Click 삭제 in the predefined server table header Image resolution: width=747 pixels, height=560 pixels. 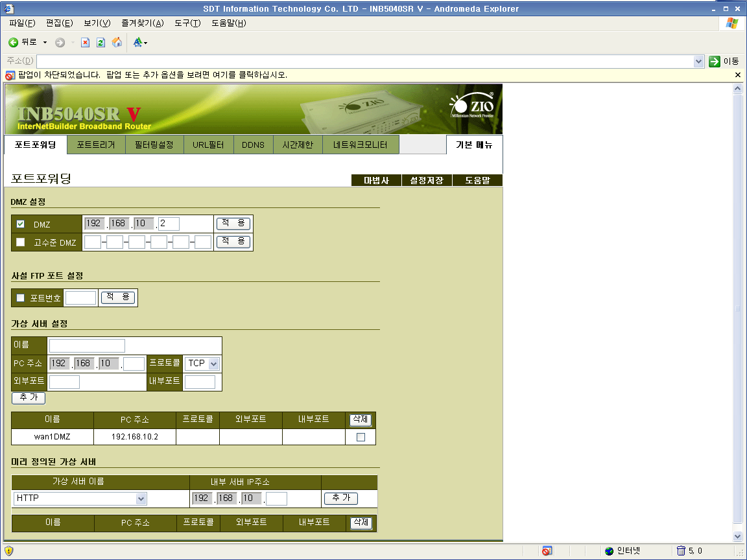361,523
